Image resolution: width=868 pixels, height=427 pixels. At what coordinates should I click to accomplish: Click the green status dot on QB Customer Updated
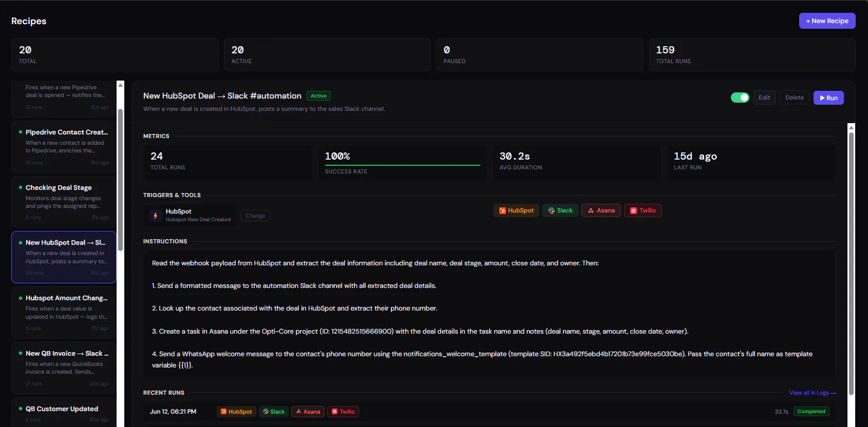[21, 409]
